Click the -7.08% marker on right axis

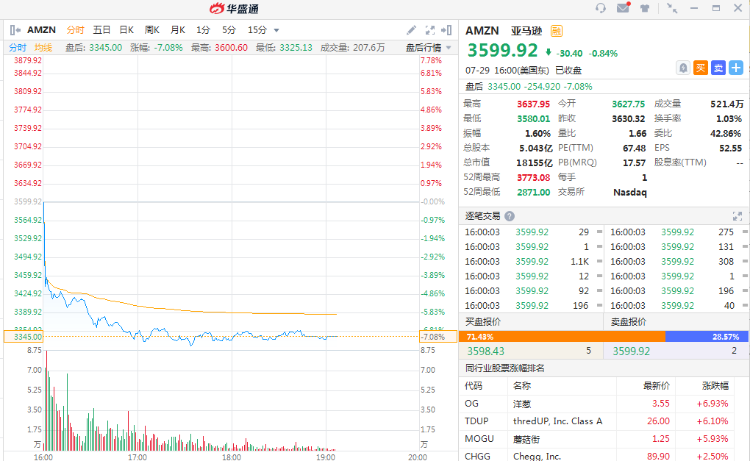pos(438,337)
